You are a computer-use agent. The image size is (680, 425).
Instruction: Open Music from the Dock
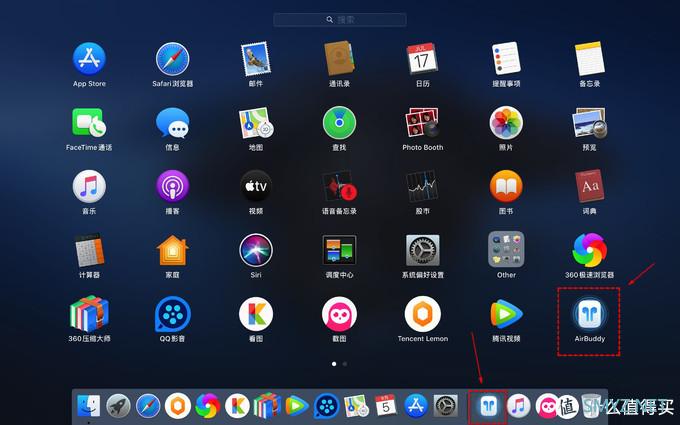[x=519, y=406]
